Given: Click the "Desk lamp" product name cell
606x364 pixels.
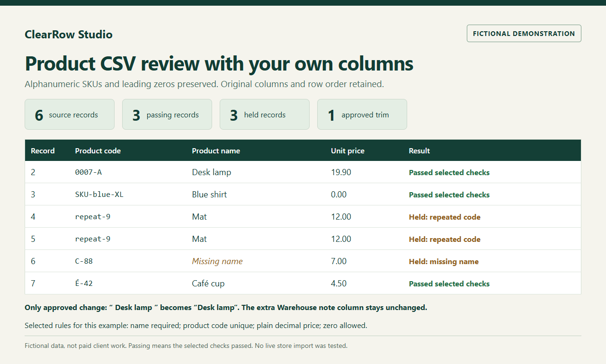Looking at the screenshot, I should coord(212,172).
